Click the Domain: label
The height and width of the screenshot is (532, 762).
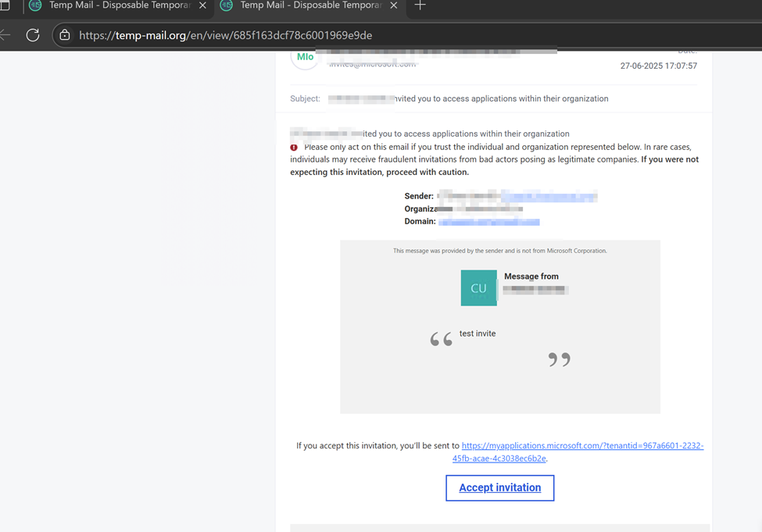pos(420,222)
